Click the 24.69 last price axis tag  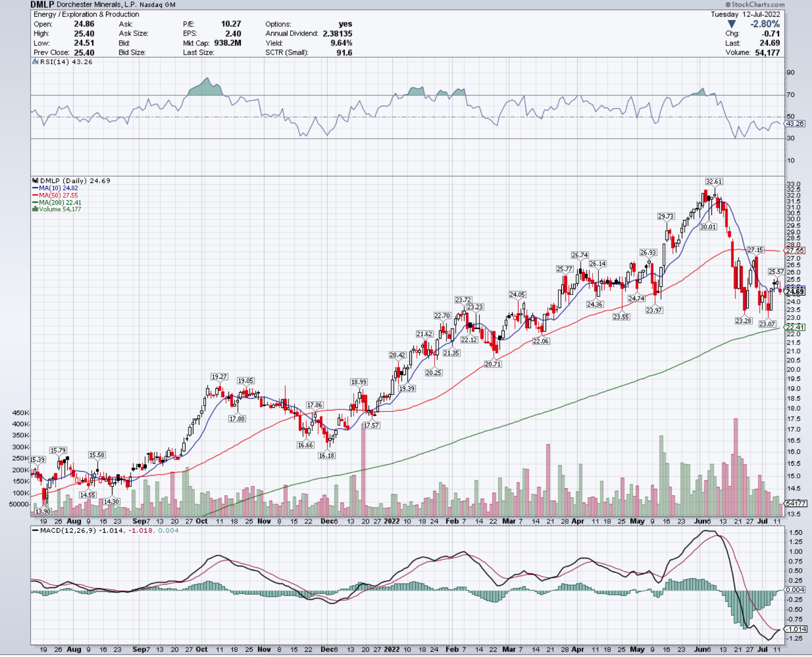point(795,292)
